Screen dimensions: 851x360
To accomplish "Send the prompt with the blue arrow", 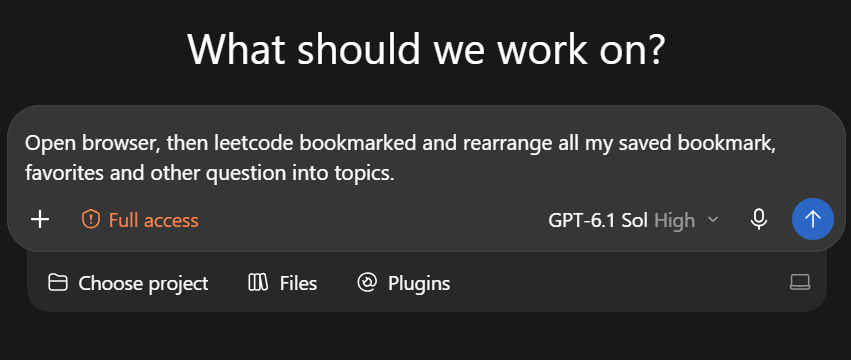I will 812,219.
